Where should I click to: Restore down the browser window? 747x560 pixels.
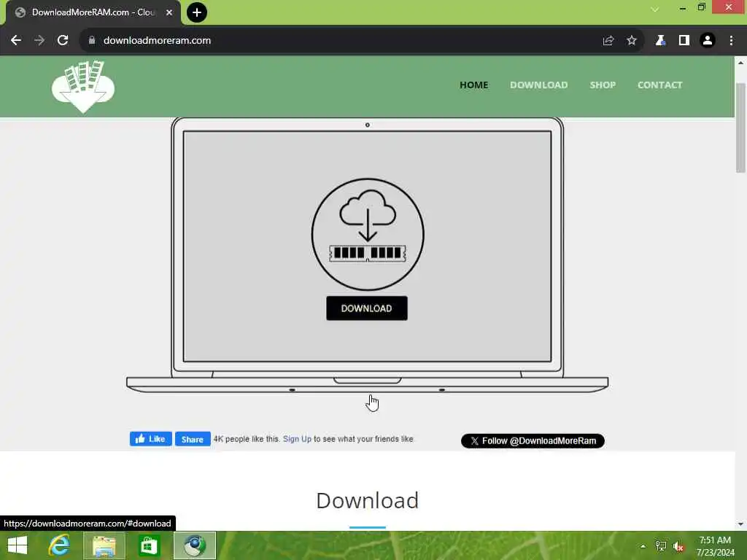pos(701,7)
